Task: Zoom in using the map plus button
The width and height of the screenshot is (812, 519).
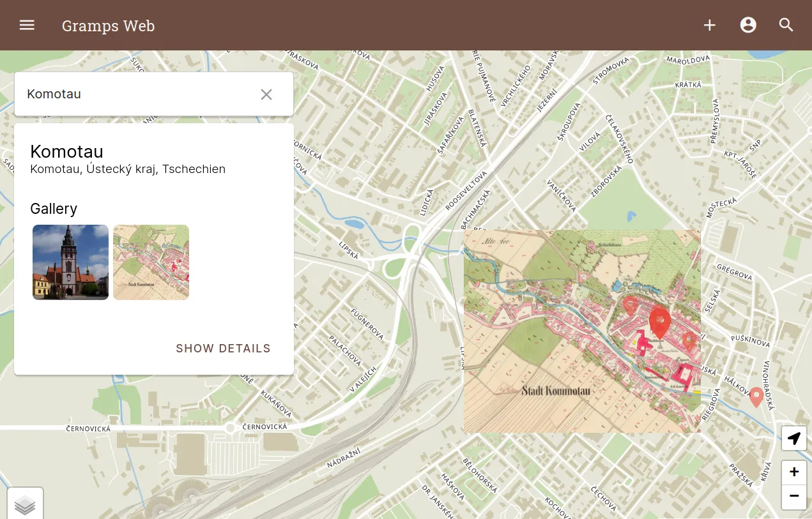Action: 793,472
